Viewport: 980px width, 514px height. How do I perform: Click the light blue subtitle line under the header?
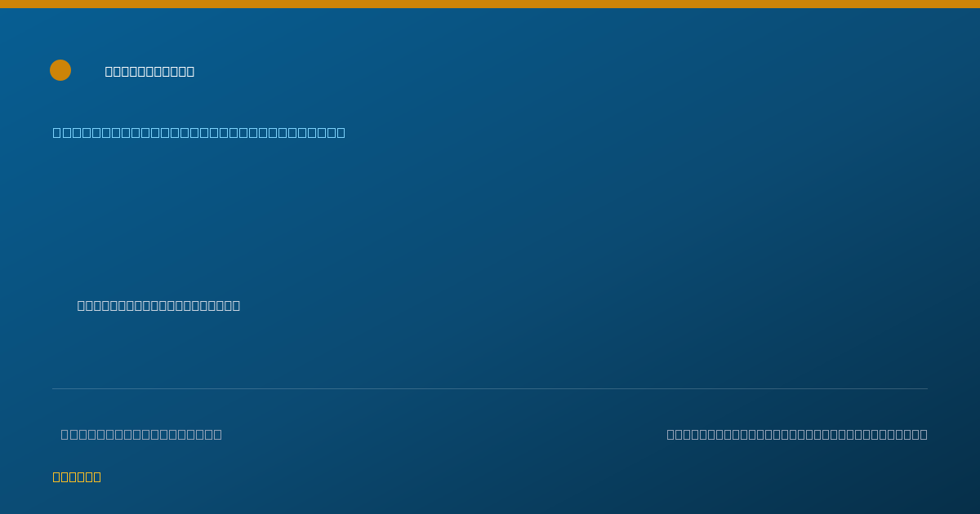pos(199,132)
